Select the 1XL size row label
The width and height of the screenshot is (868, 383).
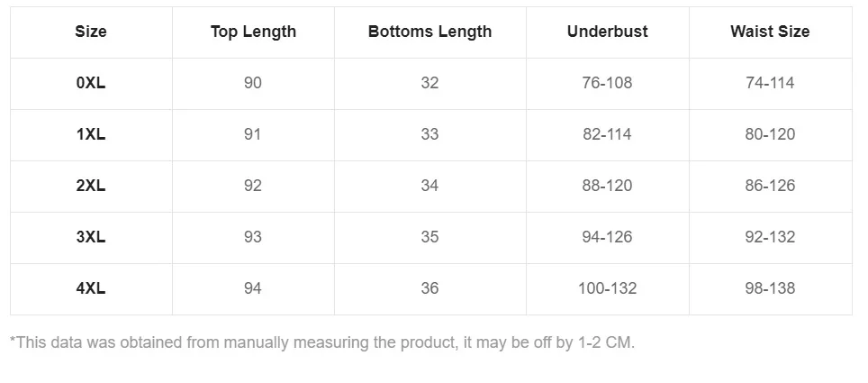click(x=91, y=134)
